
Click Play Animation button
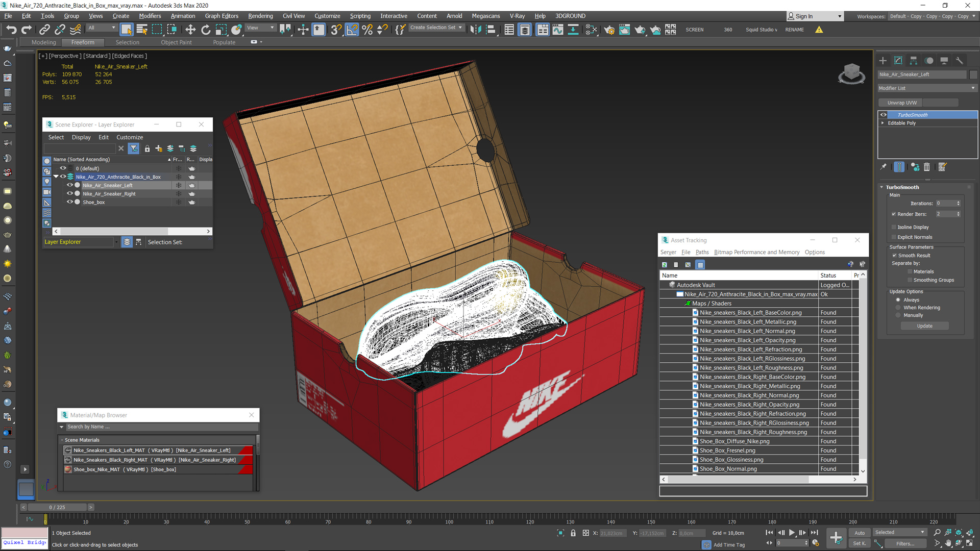(x=792, y=533)
